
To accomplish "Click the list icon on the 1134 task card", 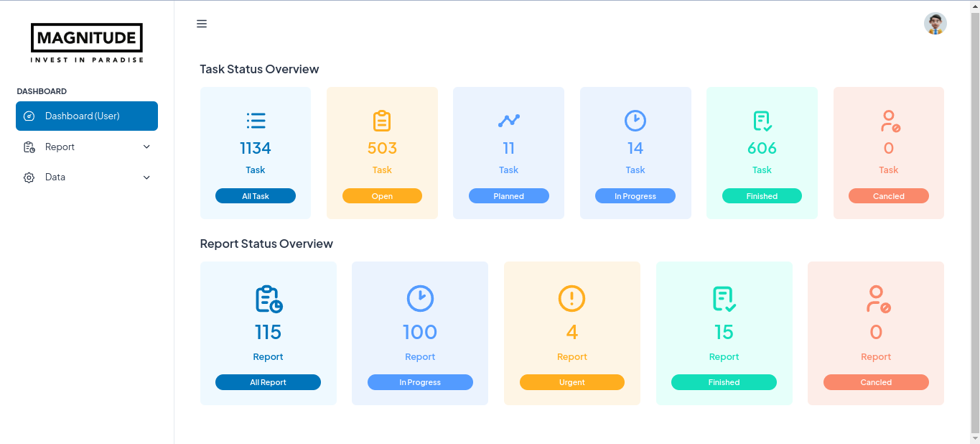I will click(x=256, y=120).
